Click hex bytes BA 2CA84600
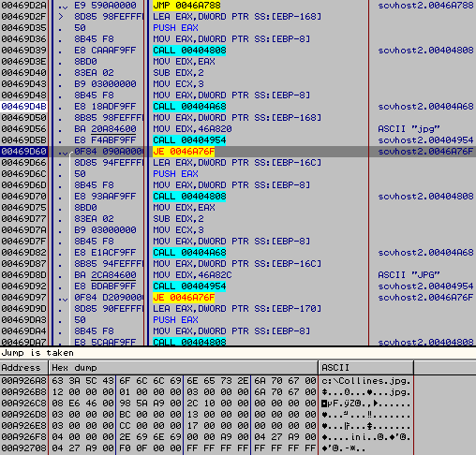The image size is (476, 455). (x=105, y=275)
